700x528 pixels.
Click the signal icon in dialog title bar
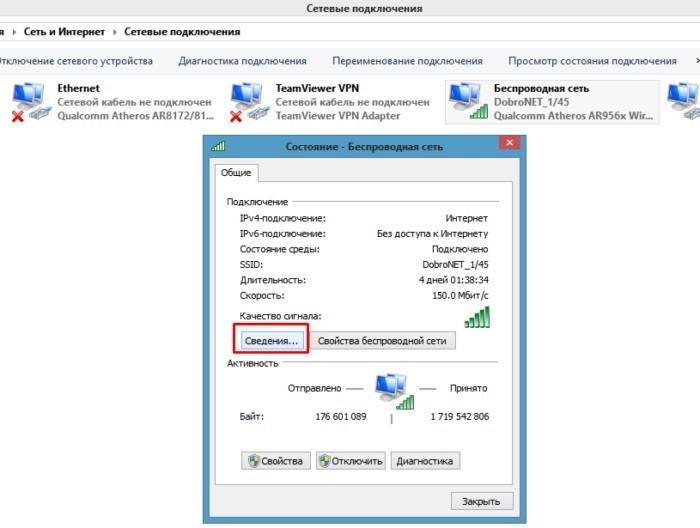[x=218, y=146]
